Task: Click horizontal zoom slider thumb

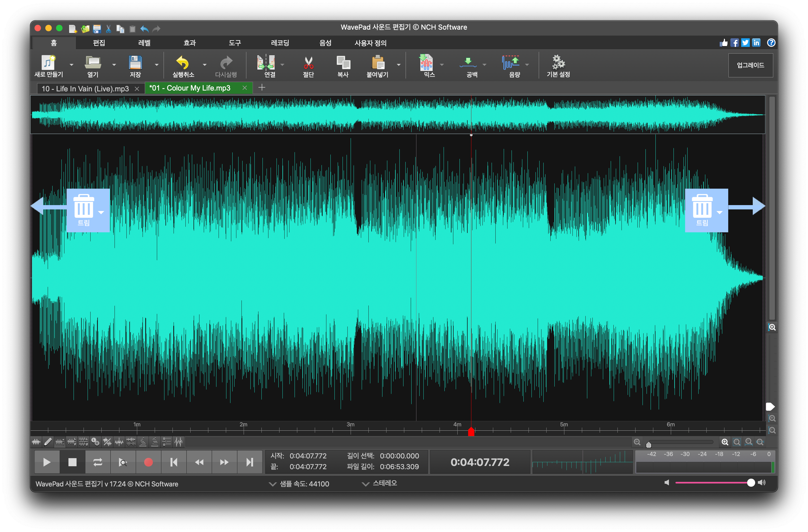Action: [x=649, y=445]
